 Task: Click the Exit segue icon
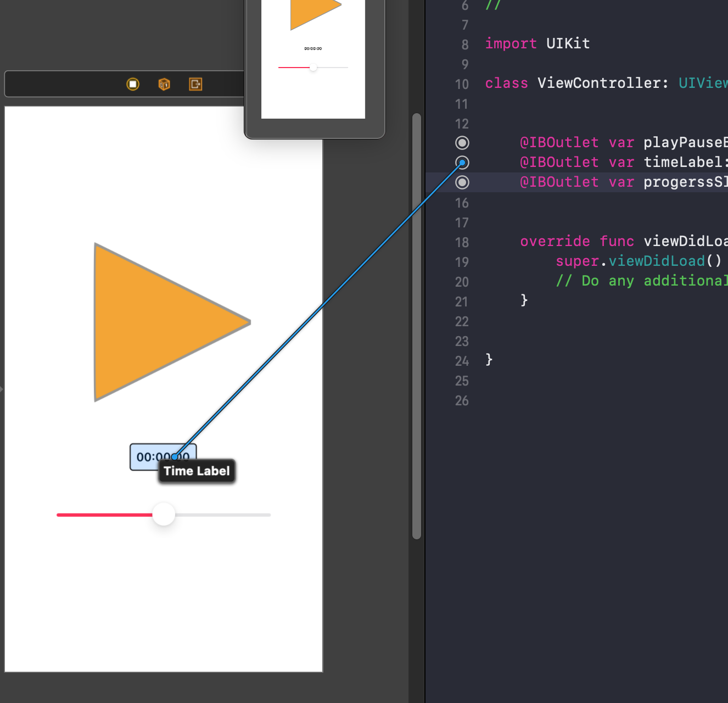tap(195, 84)
